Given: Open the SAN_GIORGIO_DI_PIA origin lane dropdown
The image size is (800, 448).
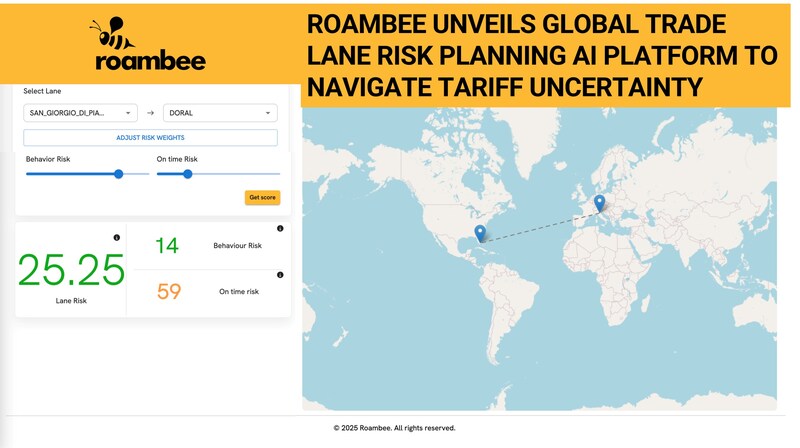Looking at the screenshot, I should [80, 113].
